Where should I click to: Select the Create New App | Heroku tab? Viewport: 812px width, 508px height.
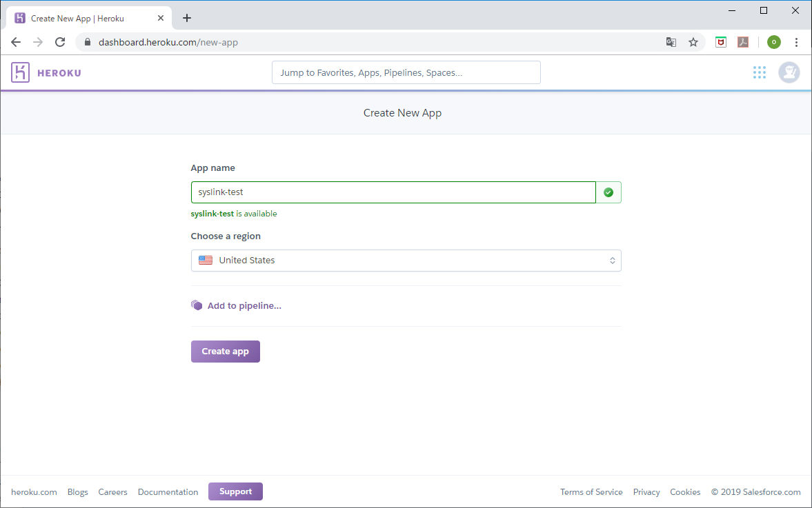tap(89, 18)
